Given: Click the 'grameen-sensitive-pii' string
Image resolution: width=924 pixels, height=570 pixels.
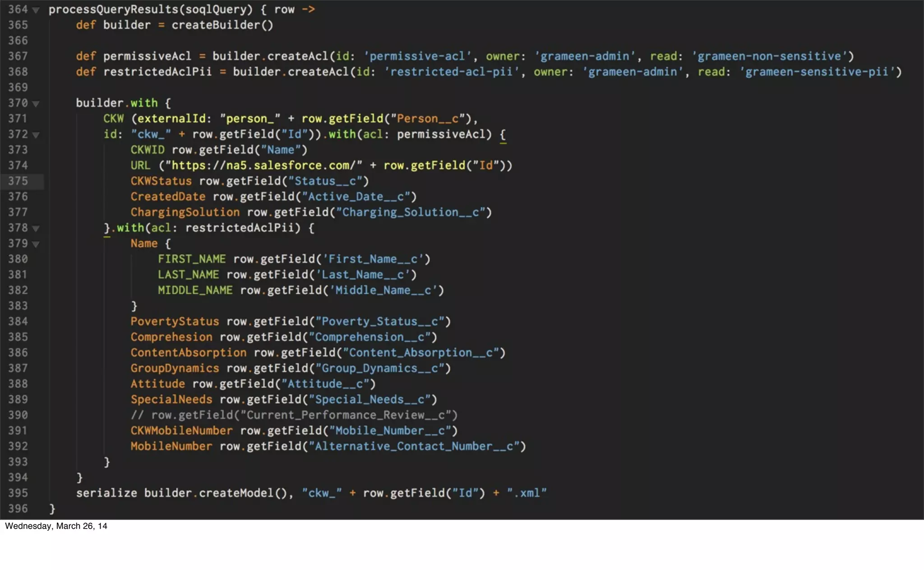Looking at the screenshot, I should [x=817, y=72].
